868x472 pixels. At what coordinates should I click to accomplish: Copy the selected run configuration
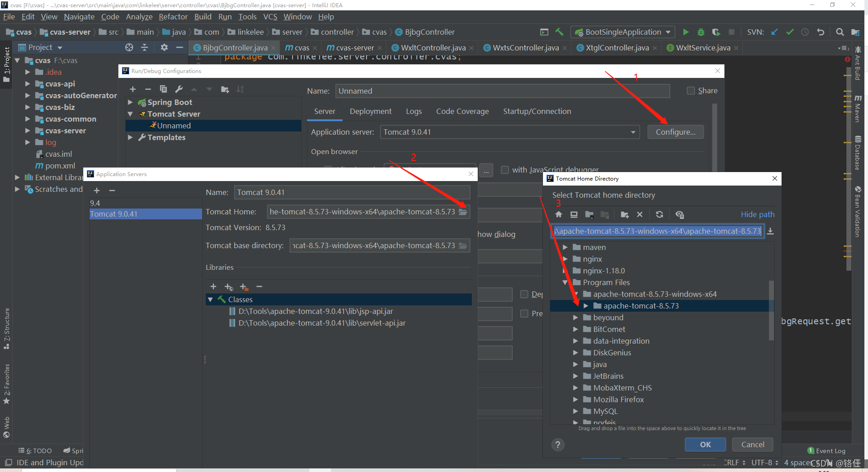163,89
